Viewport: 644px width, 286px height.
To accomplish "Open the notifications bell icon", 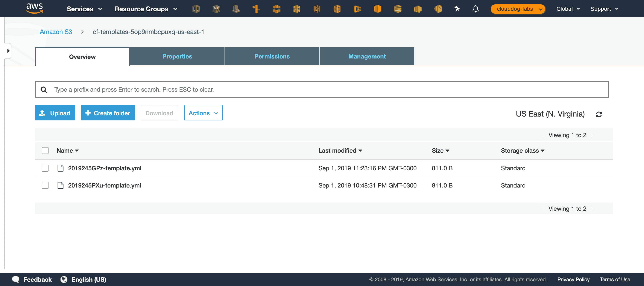I will tap(475, 9).
